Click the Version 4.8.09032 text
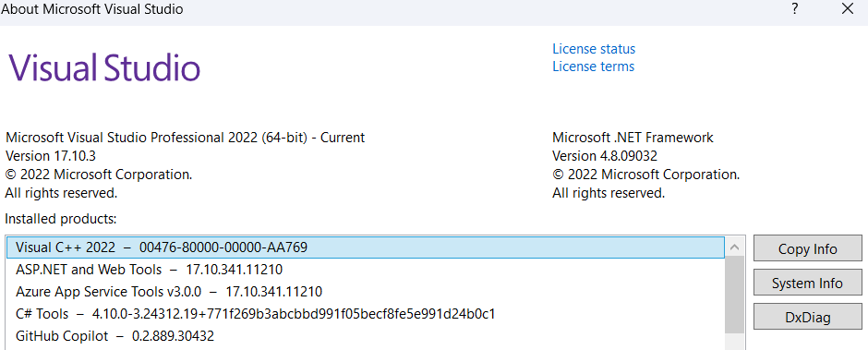Viewport: 868px width, 350px height. [605, 156]
